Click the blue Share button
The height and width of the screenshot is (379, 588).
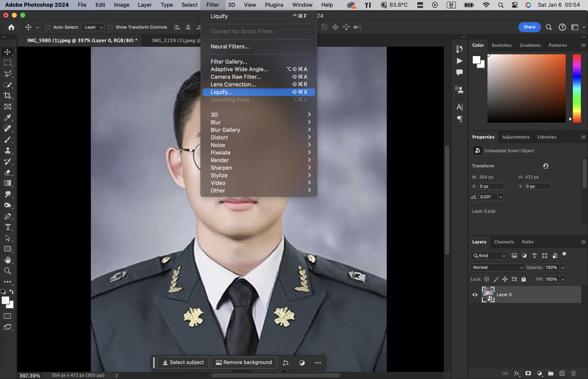tap(529, 27)
